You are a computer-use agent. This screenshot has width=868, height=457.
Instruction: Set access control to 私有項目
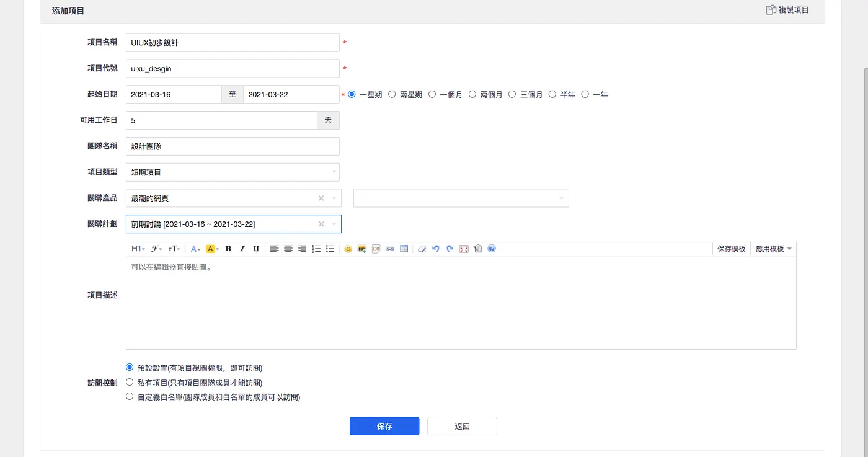(x=130, y=383)
